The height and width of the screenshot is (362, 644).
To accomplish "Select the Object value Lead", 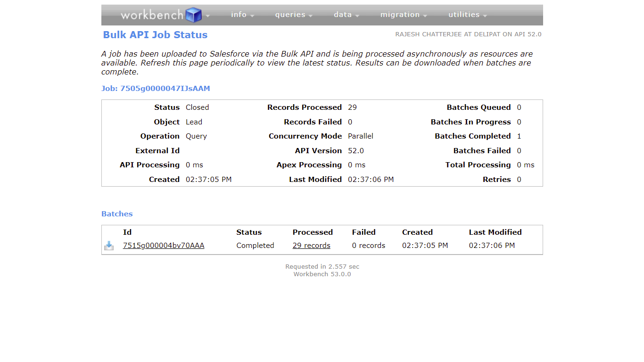I will [x=194, y=122].
